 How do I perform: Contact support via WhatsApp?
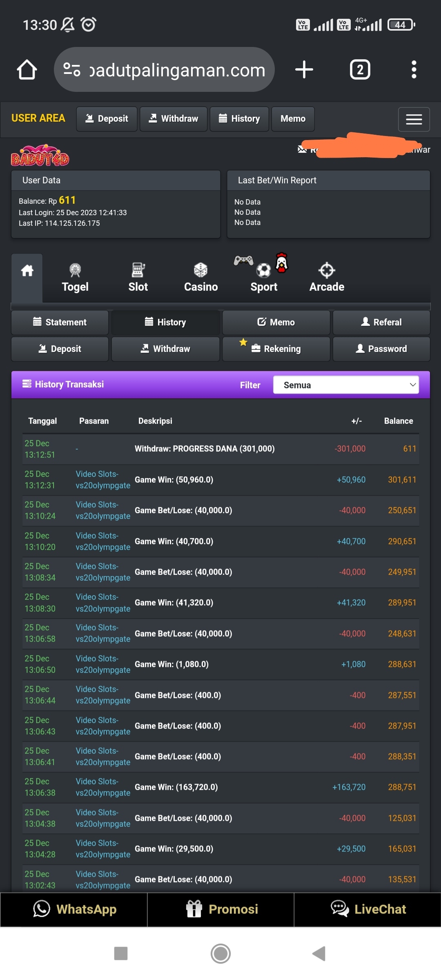tap(74, 909)
